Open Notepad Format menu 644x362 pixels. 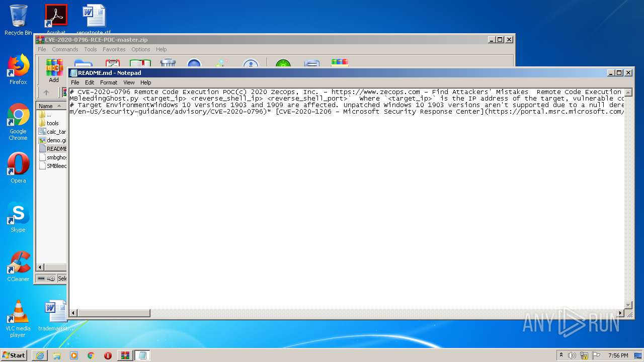click(x=109, y=82)
